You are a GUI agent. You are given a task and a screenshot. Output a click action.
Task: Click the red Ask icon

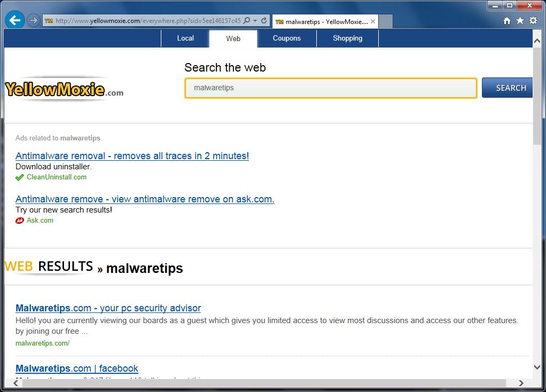[19, 221]
